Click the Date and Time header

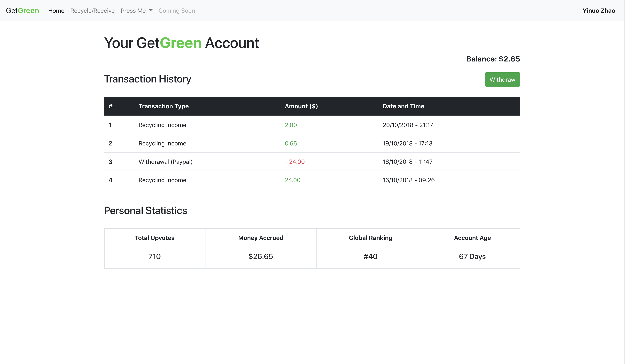(x=403, y=106)
